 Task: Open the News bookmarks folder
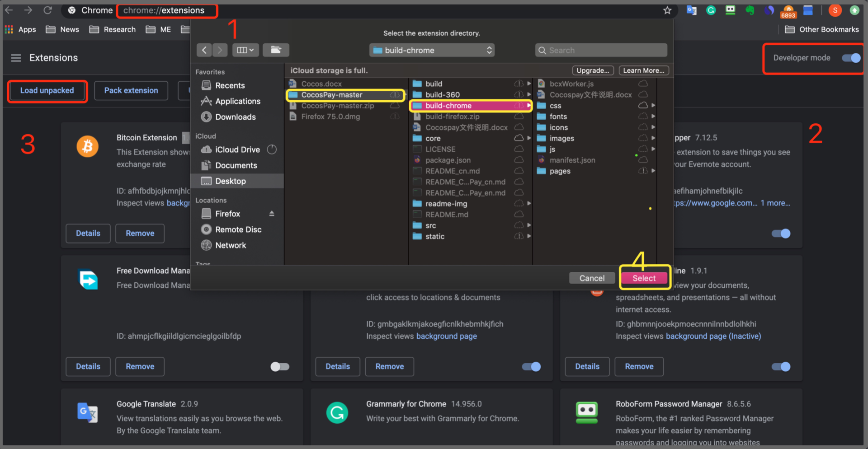coord(62,29)
